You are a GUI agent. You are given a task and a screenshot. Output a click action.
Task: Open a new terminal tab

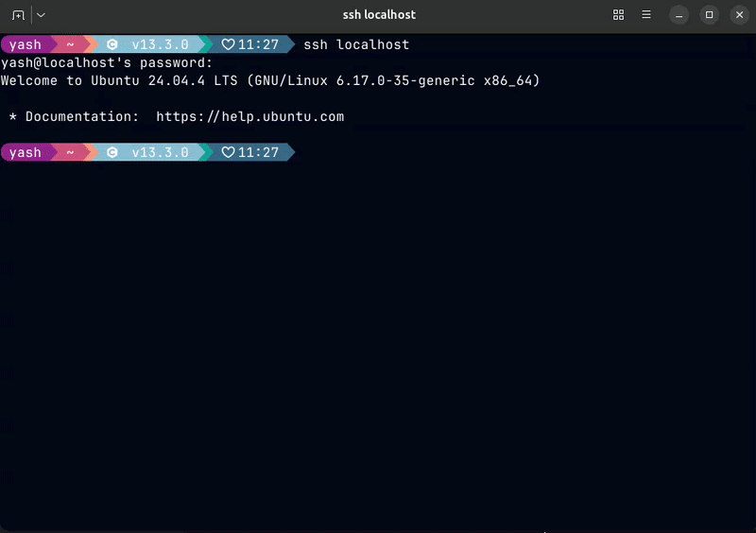point(18,15)
